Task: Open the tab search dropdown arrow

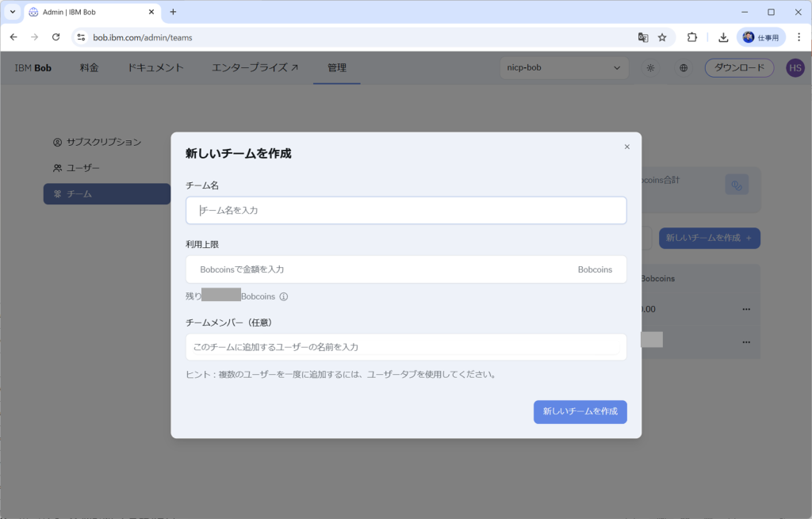Action: pos(13,12)
